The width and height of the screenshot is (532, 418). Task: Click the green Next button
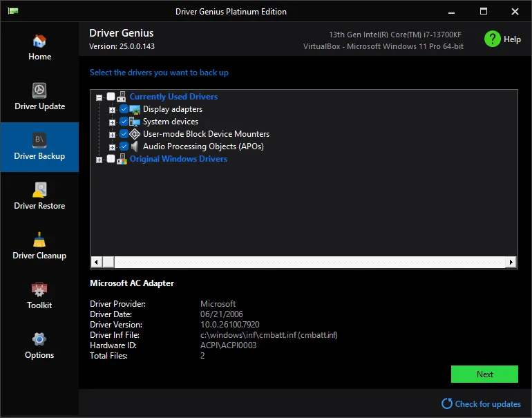484,374
